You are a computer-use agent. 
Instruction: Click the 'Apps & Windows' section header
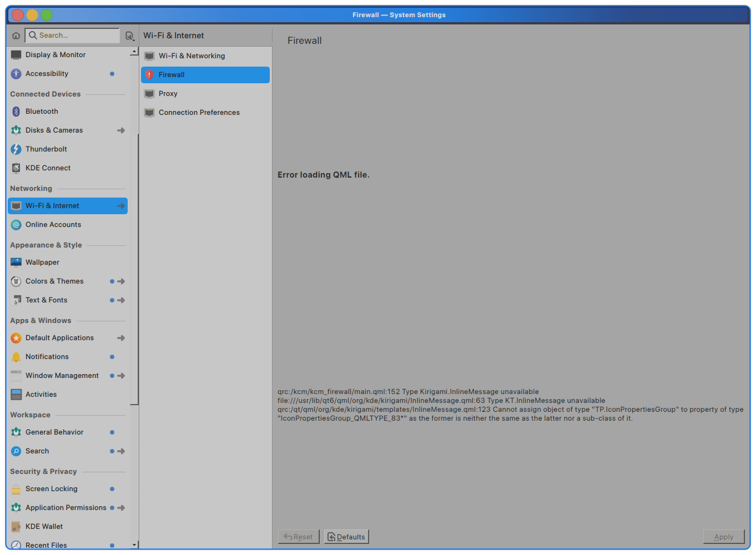click(x=41, y=321)
